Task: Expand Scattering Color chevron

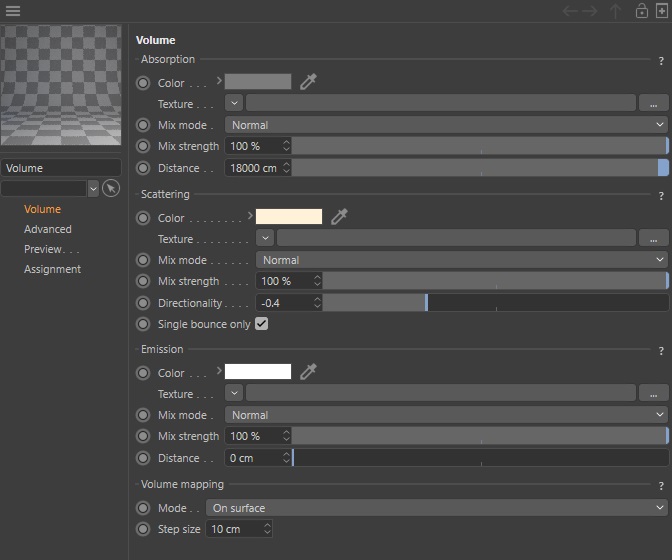Action: tap(250, 216)
